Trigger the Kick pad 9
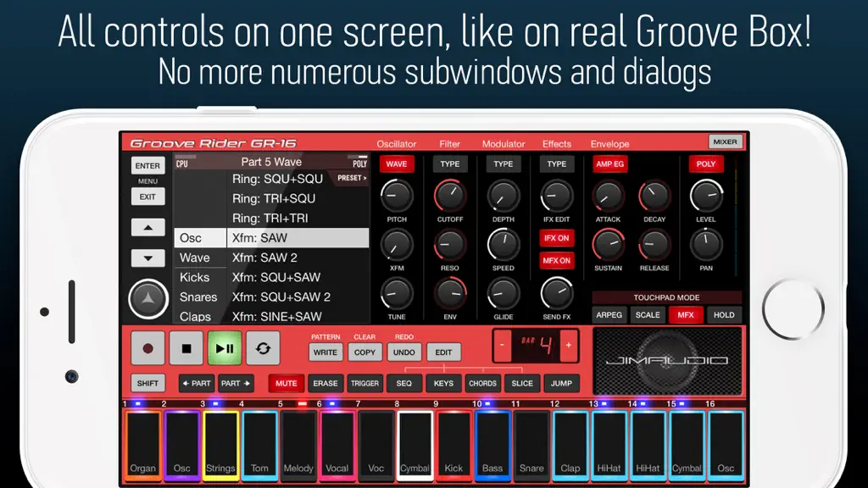The image size is (868, 488). [453, 444]
